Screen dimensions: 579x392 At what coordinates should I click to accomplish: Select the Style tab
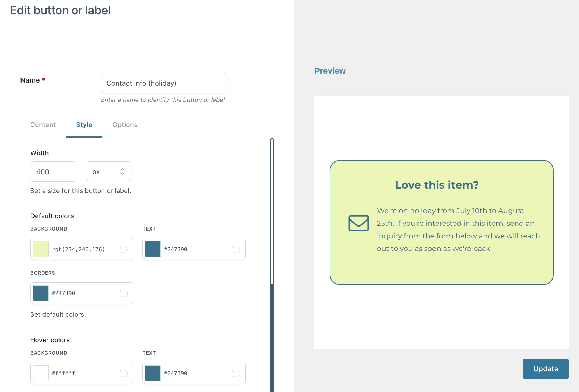[x=84, y=125]
